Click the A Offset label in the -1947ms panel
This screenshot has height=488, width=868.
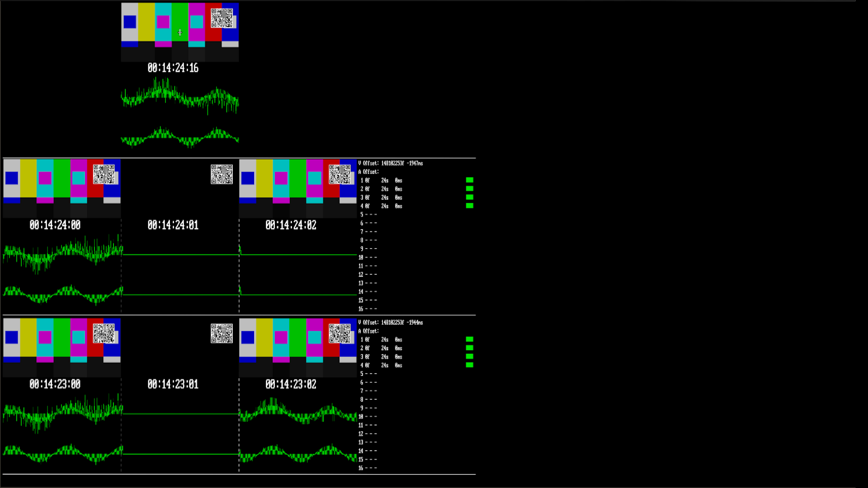[x=368, y=172]
